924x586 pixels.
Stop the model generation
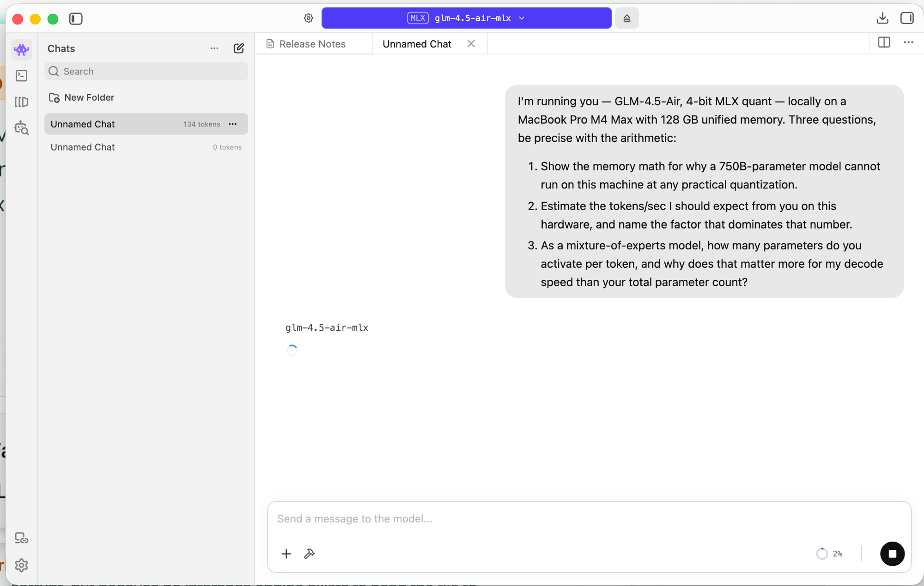[892, 554]
